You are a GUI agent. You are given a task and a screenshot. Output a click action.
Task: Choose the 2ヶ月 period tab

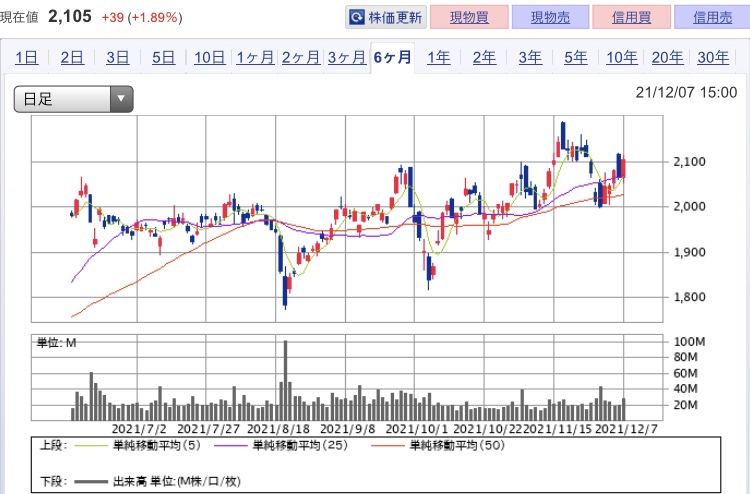click(301, 57)
